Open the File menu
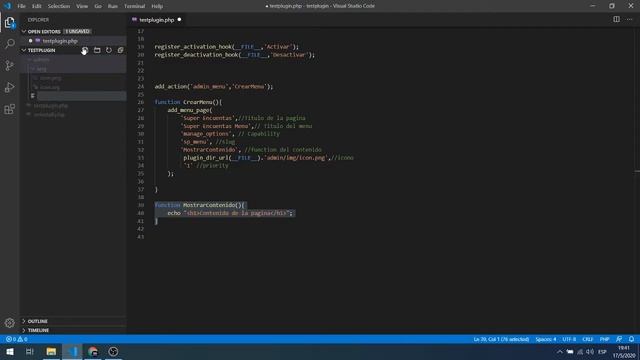This screenshot has width=640, height=360. 21,6
